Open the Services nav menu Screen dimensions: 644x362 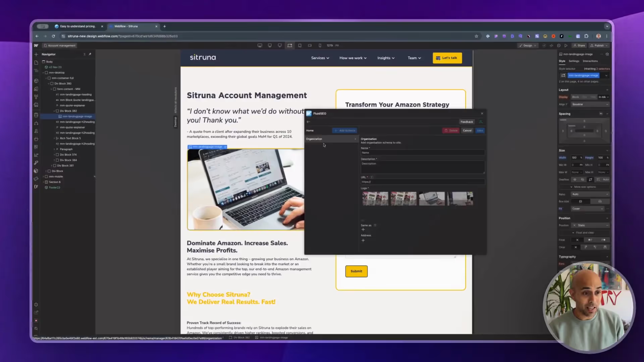coord(320,58)
